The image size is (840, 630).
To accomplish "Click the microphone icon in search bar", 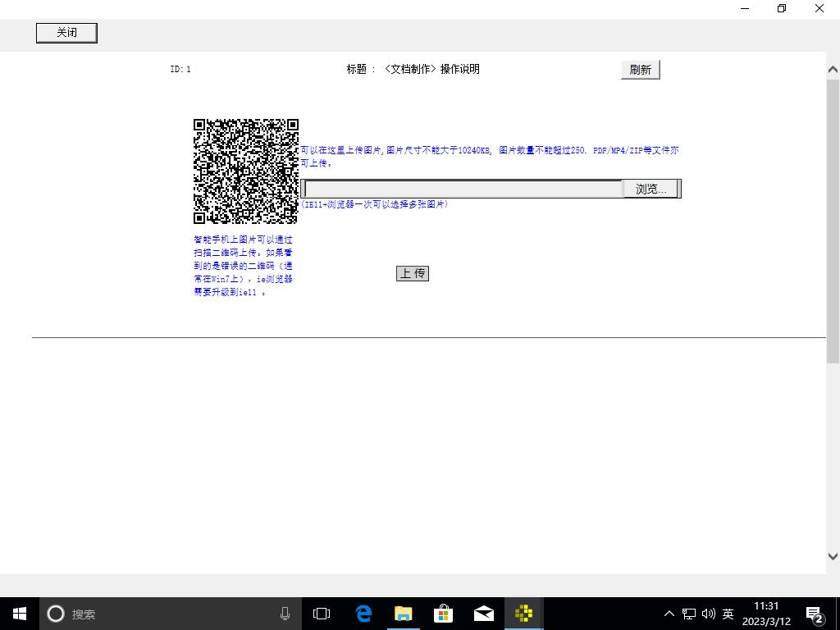I will click(285, 614).
